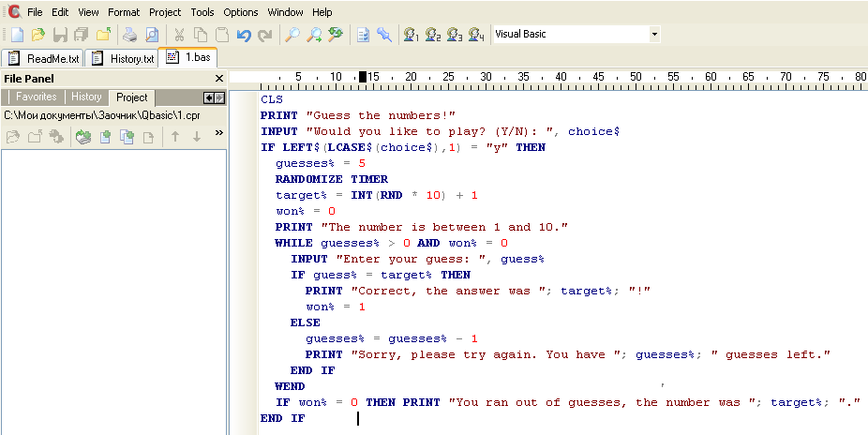Click the "Guess the numbers!" string
The width and height of the screenshot is (868, 435).
pos(381,115)
